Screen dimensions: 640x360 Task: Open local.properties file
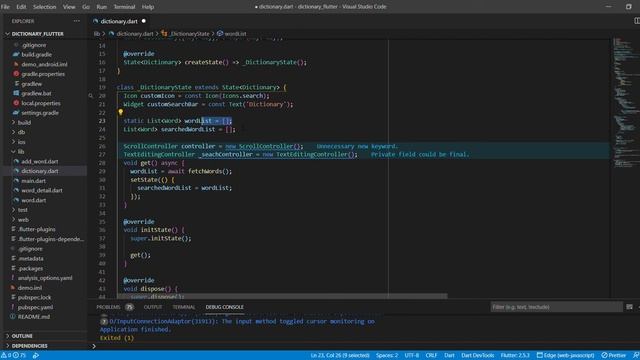[40, 103]
